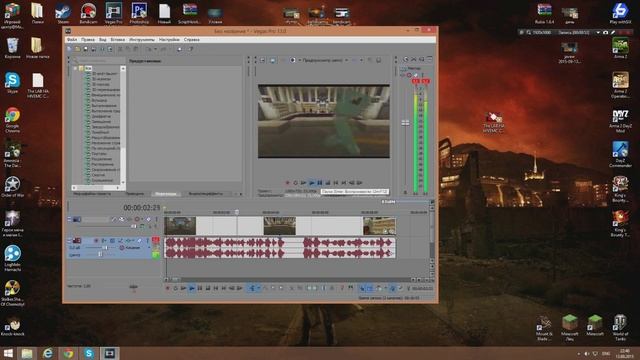This screenshot has height=360, width=640.
Task: Open the Инструменты menu
Action: click(x=142, y=40)
